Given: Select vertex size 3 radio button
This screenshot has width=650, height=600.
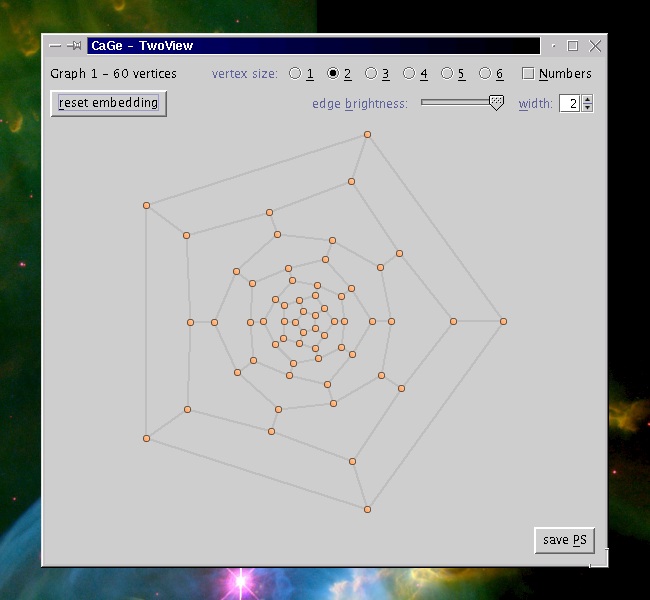Looking at the screenshot, I should coord(371,73).
